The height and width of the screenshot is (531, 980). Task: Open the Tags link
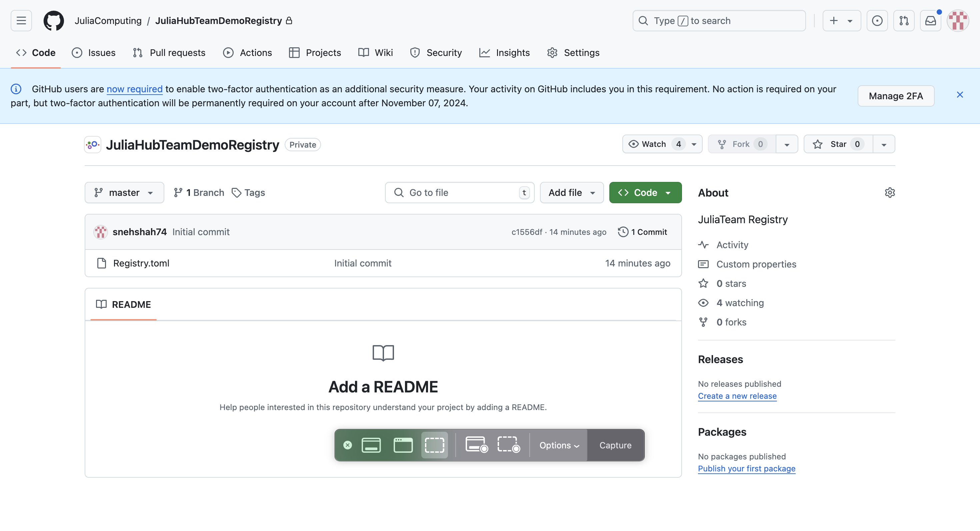click(x=248, y=193)
